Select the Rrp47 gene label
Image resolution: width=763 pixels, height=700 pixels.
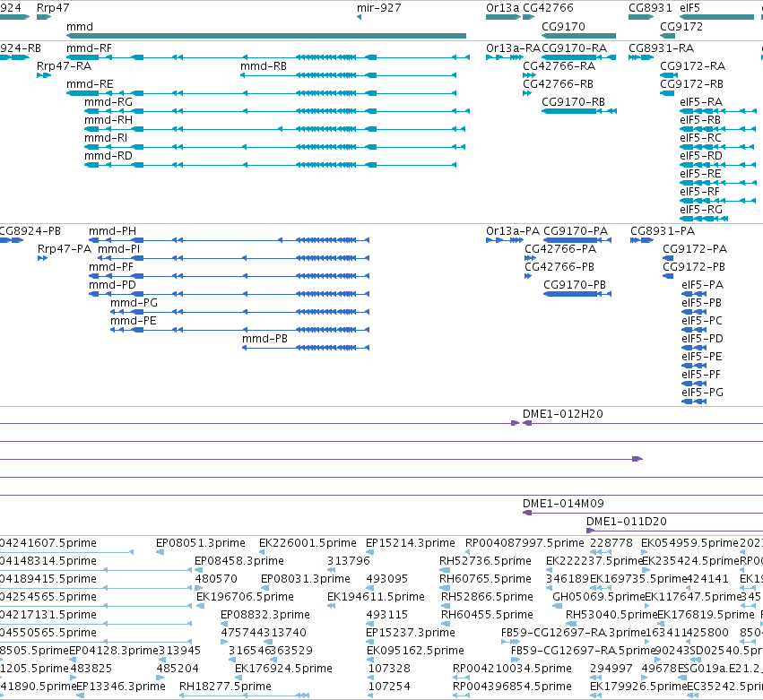[x=53, y=8]
